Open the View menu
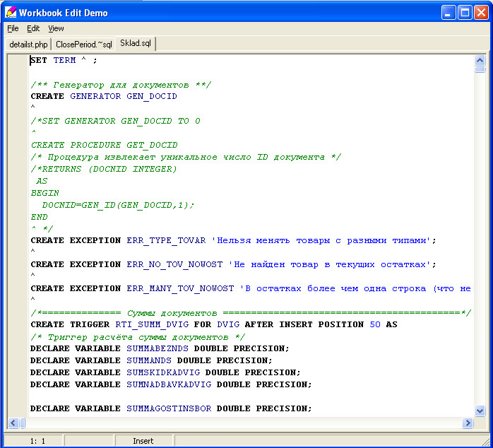Image resolution: width=493 pixels, height=448 pixels. (x=56, y=28)
